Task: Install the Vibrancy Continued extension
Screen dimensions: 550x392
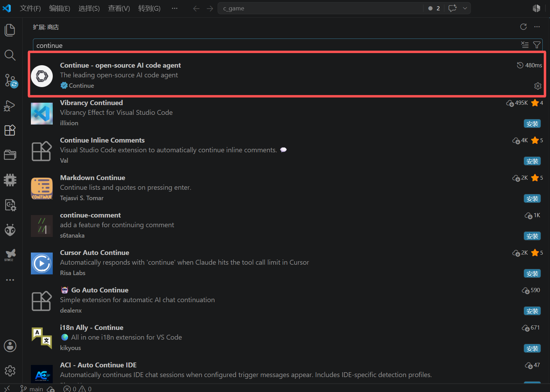Action: (532, 124)
